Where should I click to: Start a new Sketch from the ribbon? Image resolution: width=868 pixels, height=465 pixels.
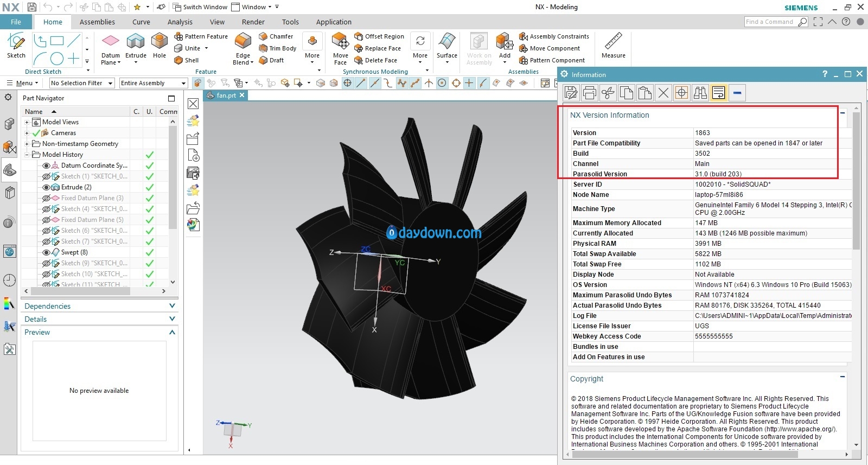[x=16, y=46]
